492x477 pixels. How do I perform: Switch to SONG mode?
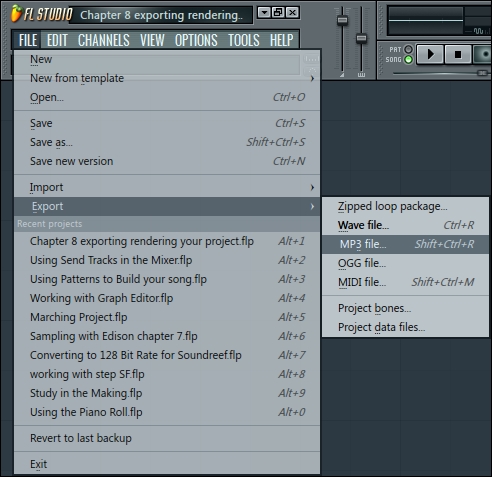pos(408,60)
